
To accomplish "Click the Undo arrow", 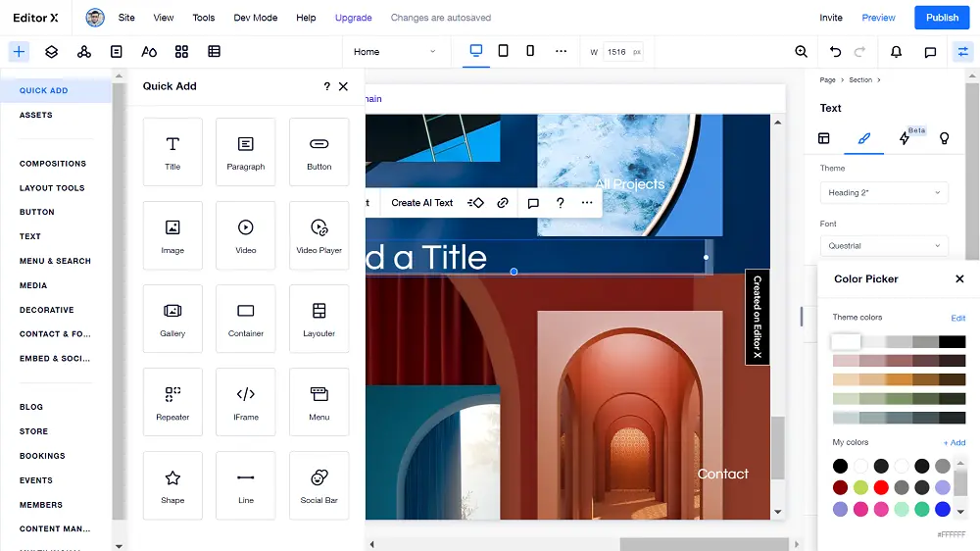I will pos(835,52).
